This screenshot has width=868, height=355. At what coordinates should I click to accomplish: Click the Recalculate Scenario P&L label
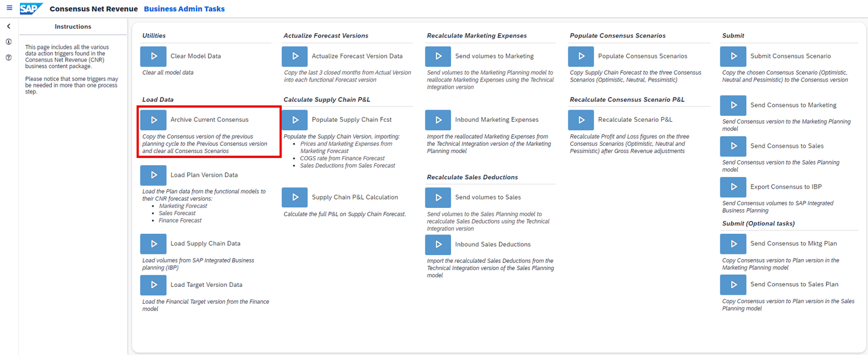(635, 120)
